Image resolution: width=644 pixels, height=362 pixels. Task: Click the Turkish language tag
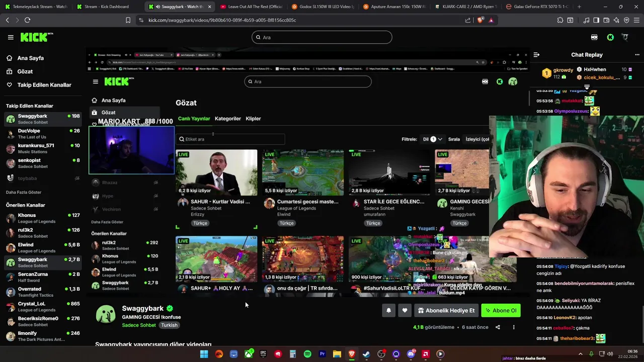pyautogui.click(x=169, y=325)
